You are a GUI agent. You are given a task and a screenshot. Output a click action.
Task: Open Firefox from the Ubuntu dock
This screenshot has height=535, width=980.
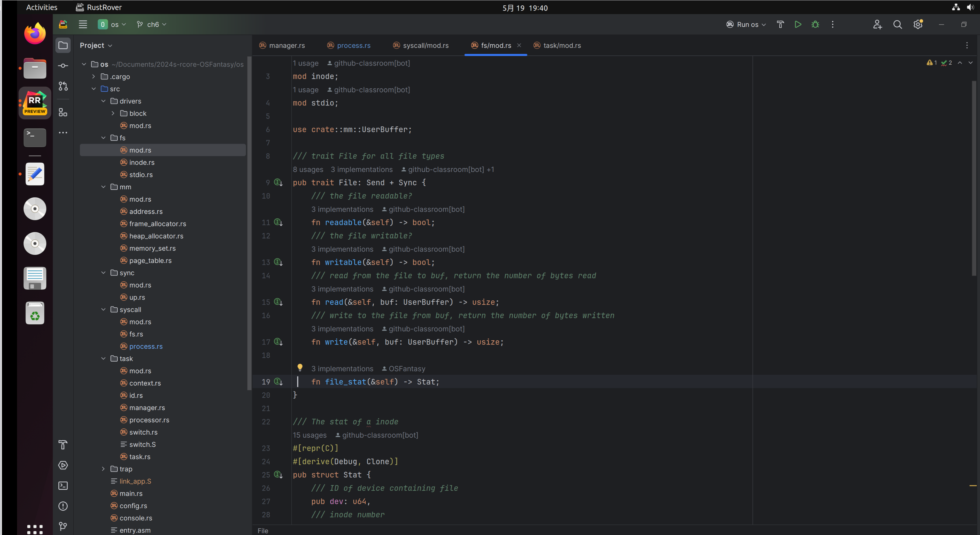[35, 34]
